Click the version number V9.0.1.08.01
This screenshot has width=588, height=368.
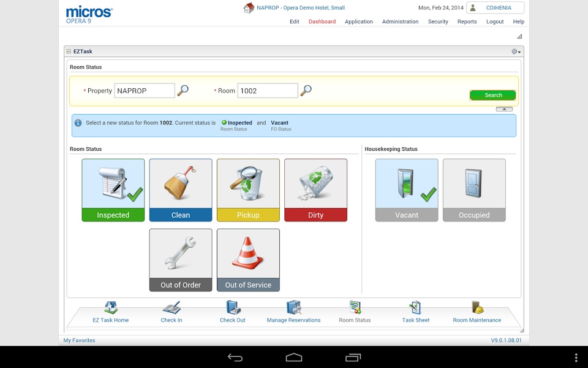pyautogui.click(x=507, y=340)
